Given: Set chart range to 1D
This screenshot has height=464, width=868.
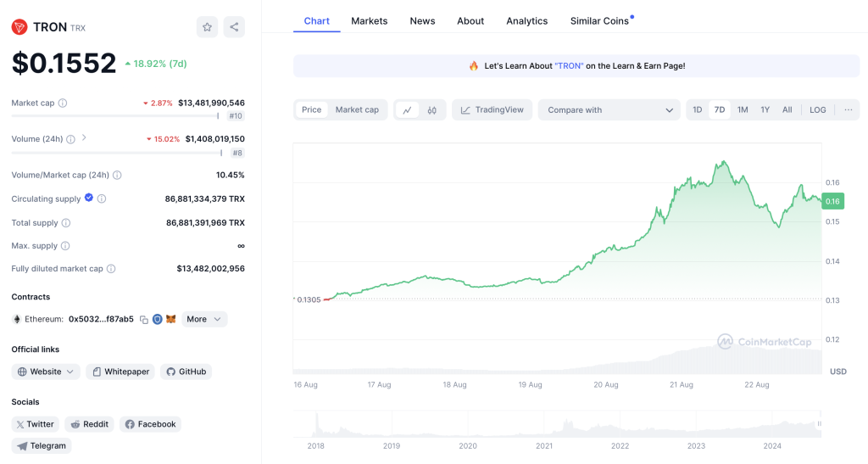Looking at the screenshot, I should tap(698, 109).
